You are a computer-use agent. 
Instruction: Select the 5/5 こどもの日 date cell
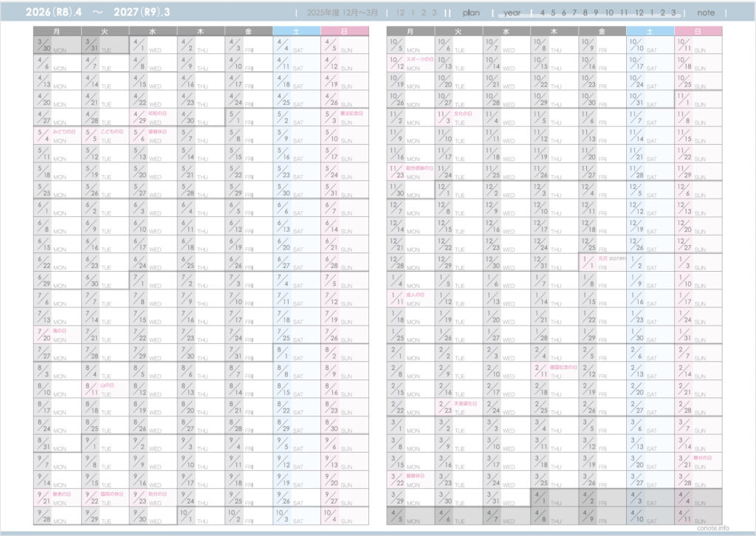(105, 135)
